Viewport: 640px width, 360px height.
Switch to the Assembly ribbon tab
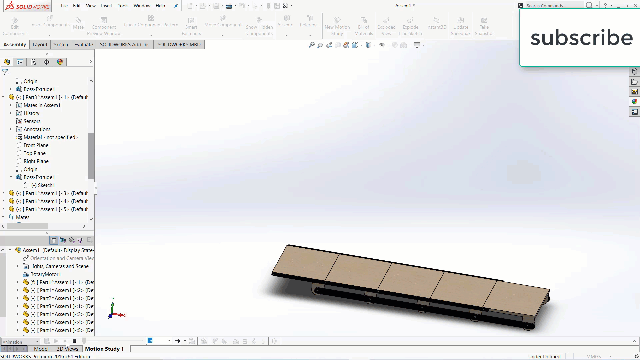tap(15, 44)
